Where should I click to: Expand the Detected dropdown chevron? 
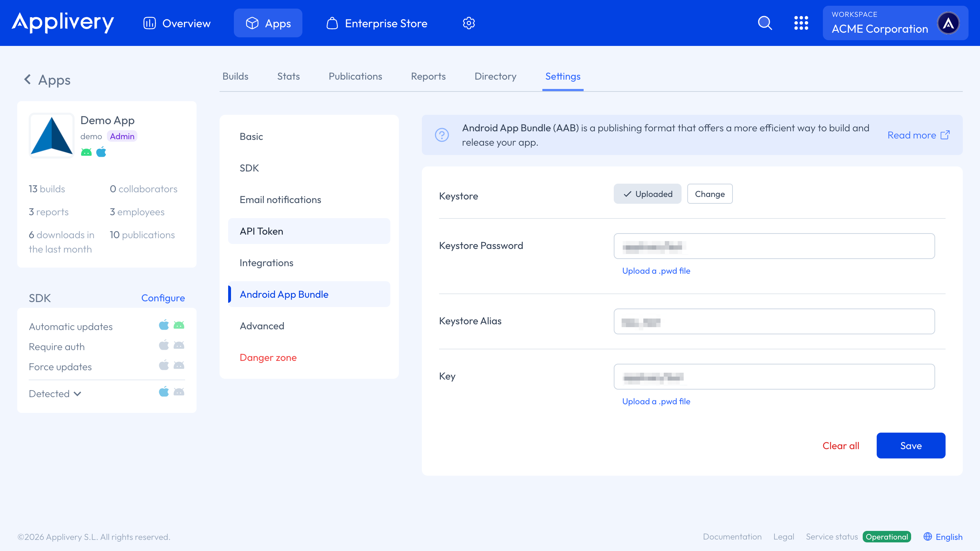(77, 394)
